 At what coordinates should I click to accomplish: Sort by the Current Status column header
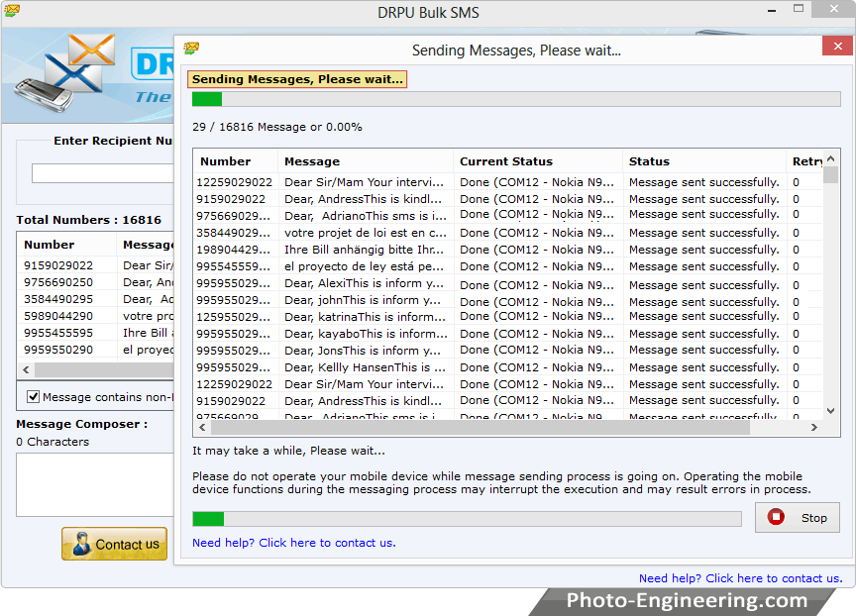[538, 161]
